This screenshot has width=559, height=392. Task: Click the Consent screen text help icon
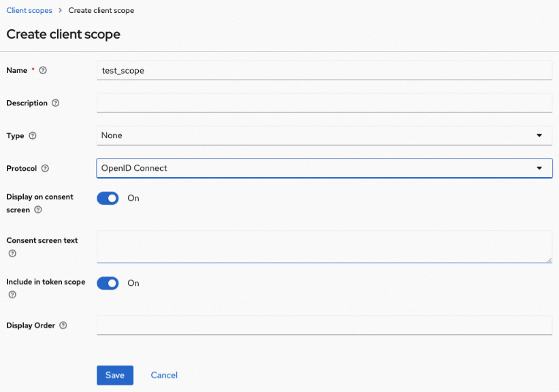(x=12, y=254)
